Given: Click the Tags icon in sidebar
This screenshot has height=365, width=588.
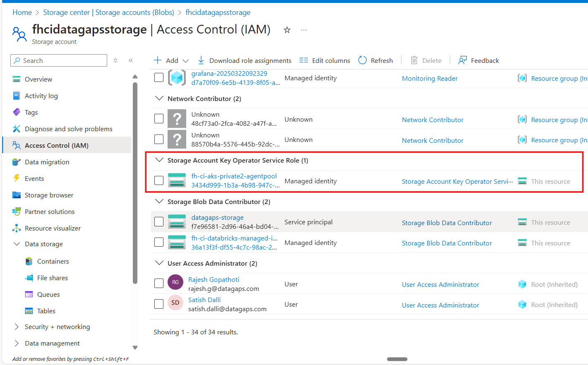Looking at the screenshot, I should pyautogui.click(x=17, y=112).
